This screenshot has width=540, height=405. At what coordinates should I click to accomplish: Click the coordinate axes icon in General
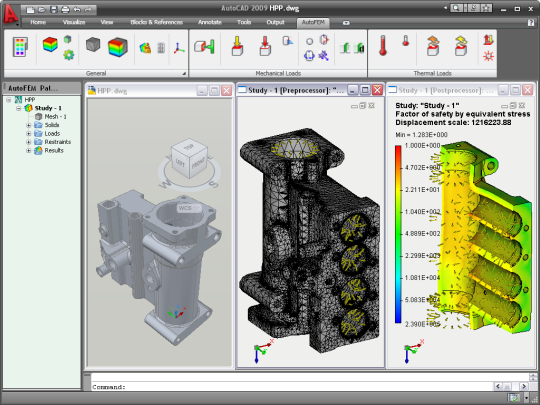click(179, 48)
